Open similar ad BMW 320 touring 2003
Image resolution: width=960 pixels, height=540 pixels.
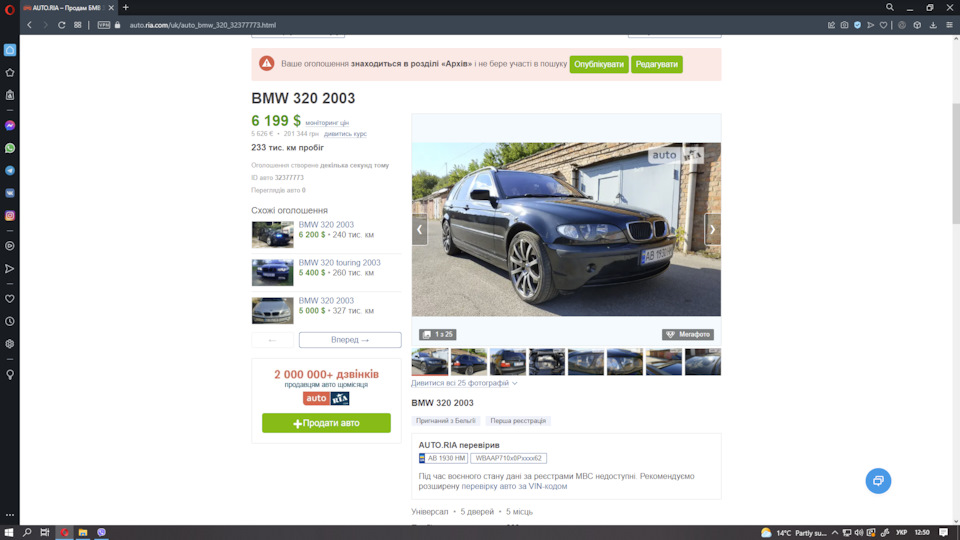tap(326, 272)
